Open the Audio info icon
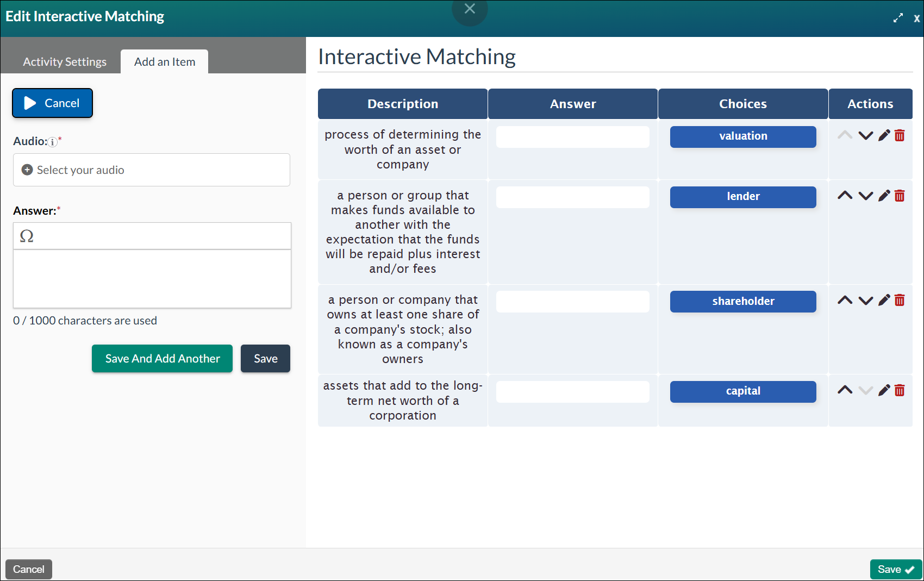 tap(51, 141)
